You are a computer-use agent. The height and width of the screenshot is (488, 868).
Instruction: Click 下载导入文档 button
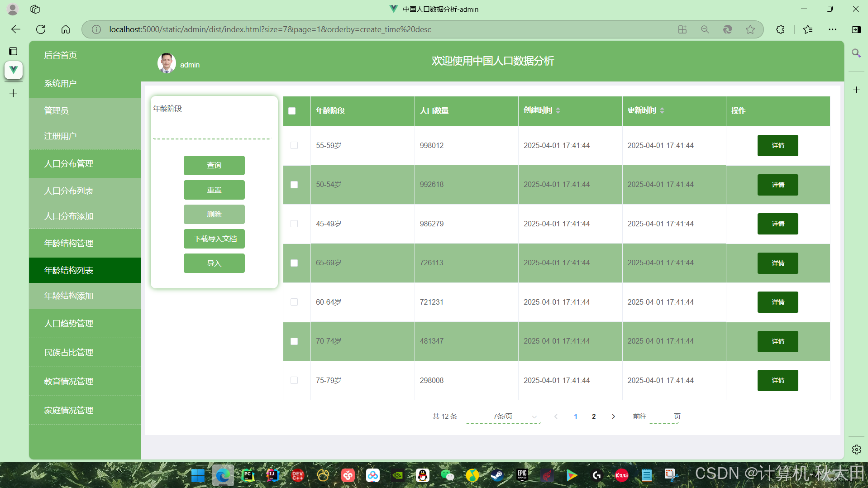(214, 239)
